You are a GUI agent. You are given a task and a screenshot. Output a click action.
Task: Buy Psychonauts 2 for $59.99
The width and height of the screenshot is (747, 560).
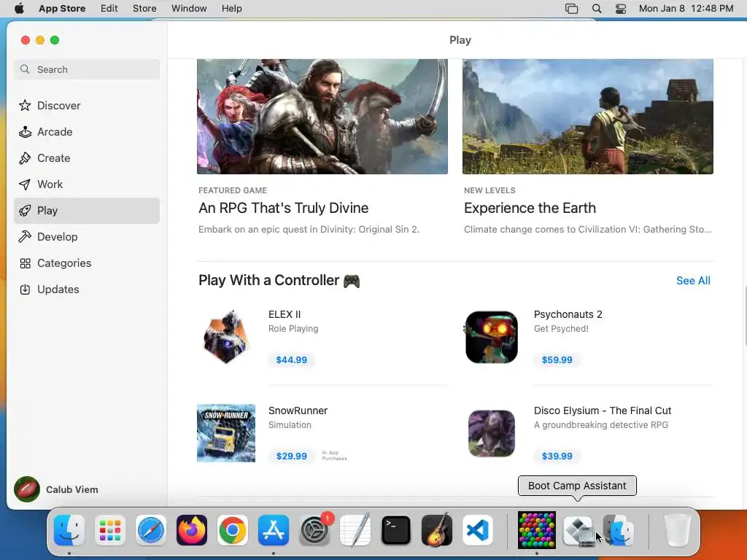click(x=557, y=360)
